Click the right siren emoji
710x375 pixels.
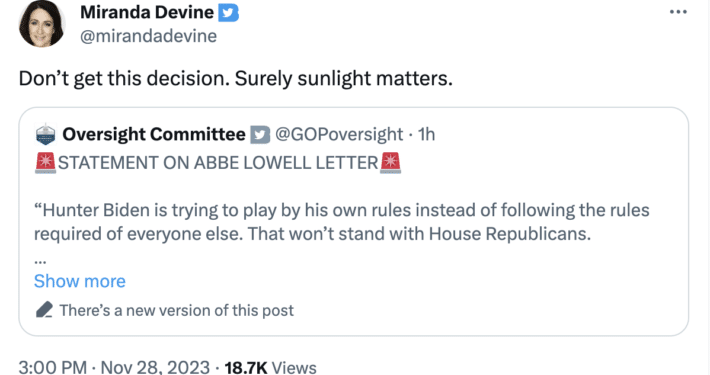click(390, 163)
